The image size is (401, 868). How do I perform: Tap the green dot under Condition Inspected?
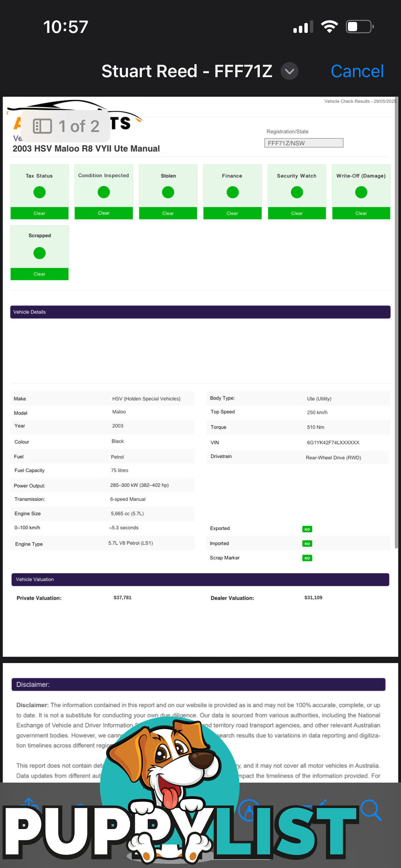(104, 192)
